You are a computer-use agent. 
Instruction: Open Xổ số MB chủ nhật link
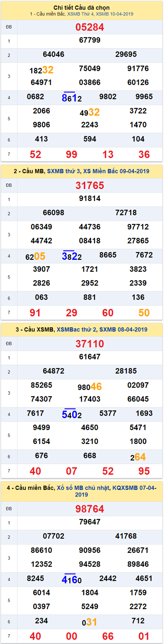83,488
